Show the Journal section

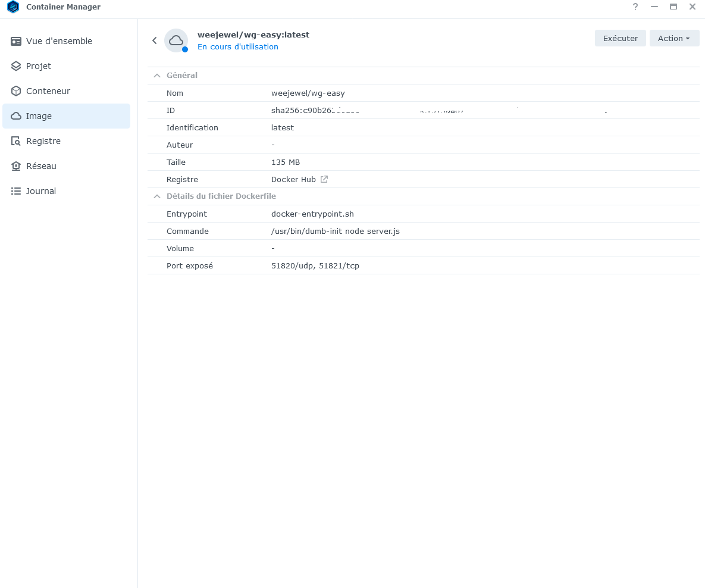[x=67, y=191]
